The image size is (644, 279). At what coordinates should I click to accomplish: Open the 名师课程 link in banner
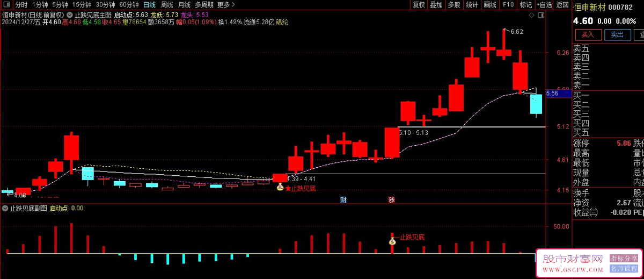623,268
